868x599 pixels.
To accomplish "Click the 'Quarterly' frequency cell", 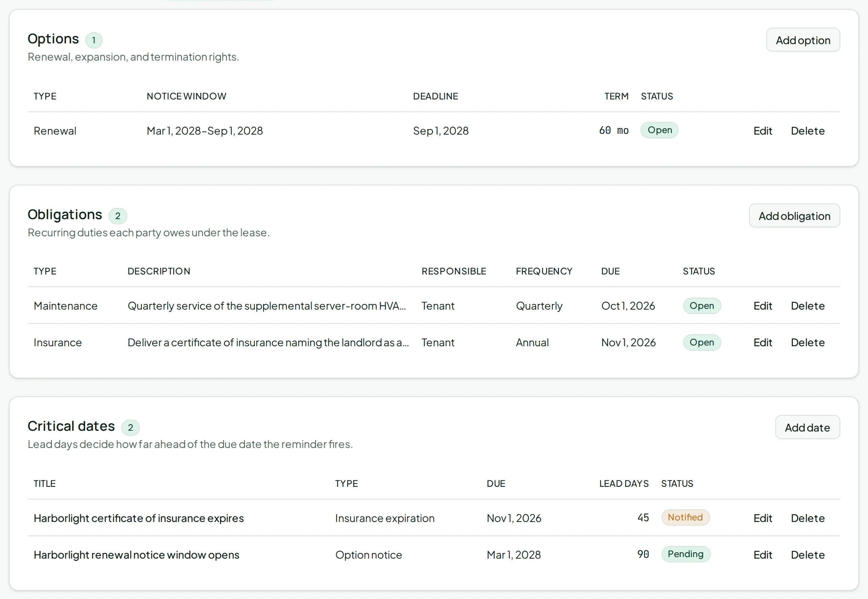I will 539,306.
